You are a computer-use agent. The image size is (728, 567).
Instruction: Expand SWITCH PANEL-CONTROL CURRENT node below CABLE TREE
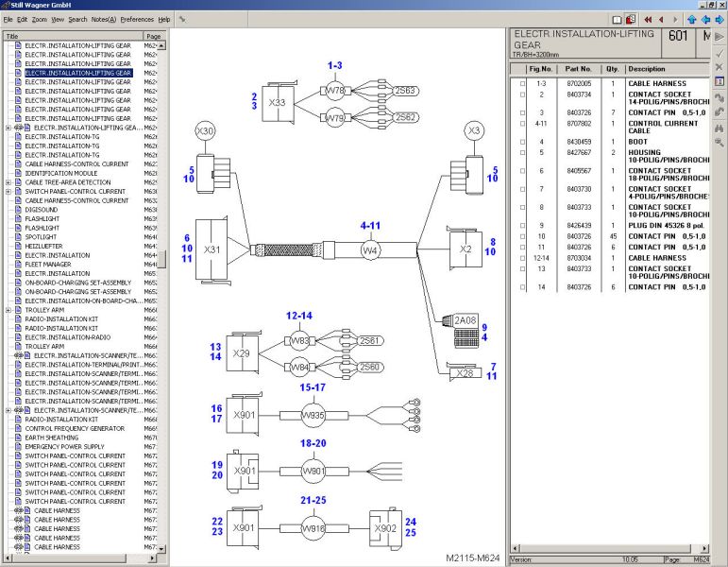[8, 192]
